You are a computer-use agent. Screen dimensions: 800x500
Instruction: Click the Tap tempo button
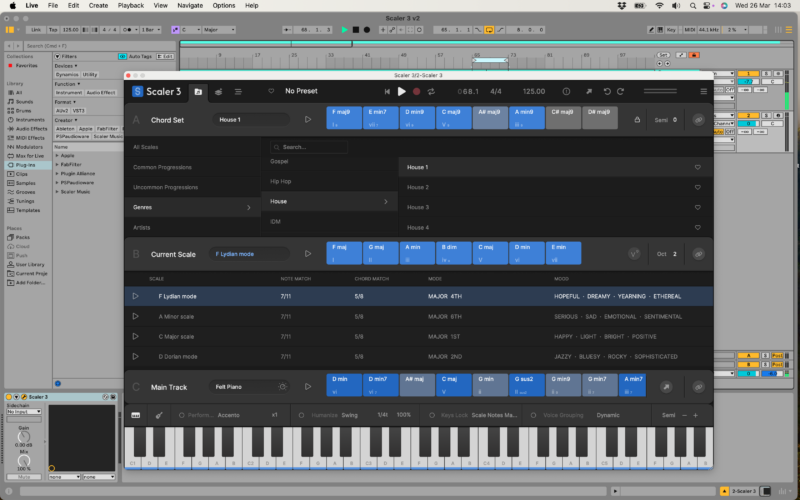point(53,30)
